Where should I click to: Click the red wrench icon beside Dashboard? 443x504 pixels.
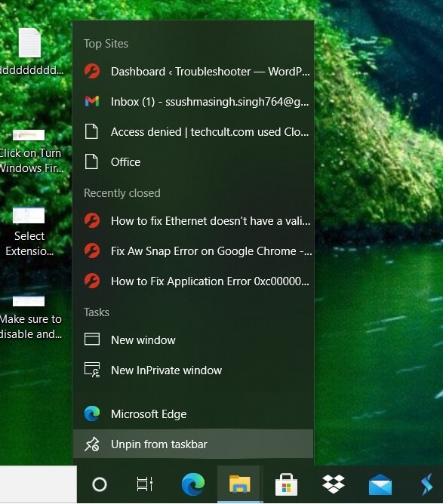pos(92,71)
